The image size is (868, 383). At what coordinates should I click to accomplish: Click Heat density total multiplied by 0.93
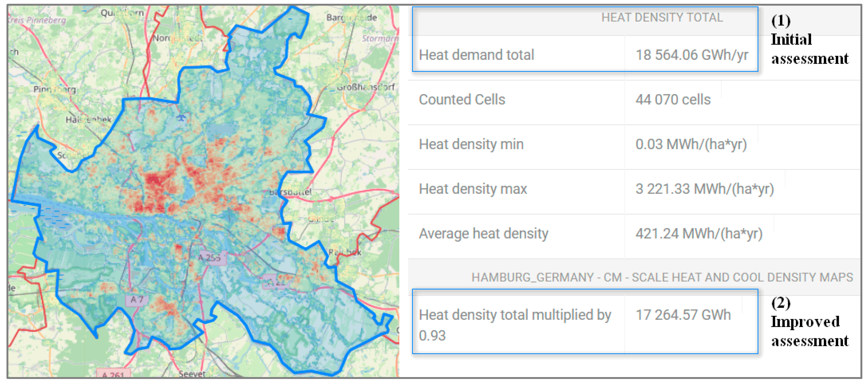[x=515, y=325]
